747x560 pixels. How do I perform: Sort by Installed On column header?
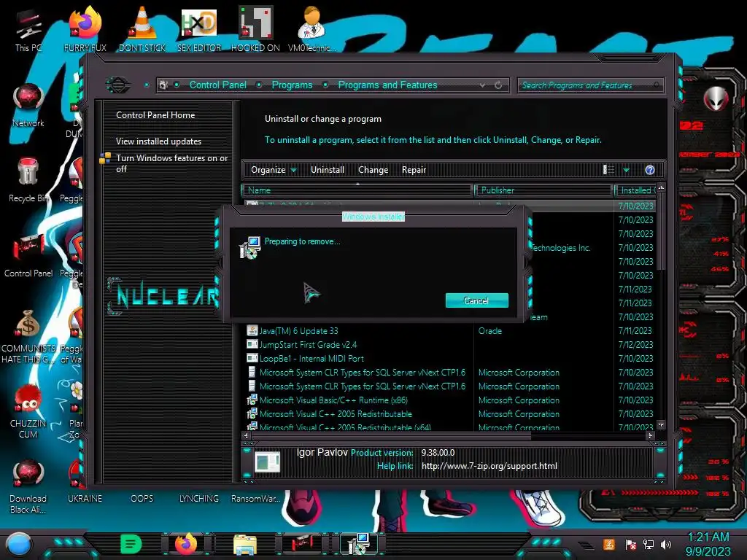click(x=635, y=190)
